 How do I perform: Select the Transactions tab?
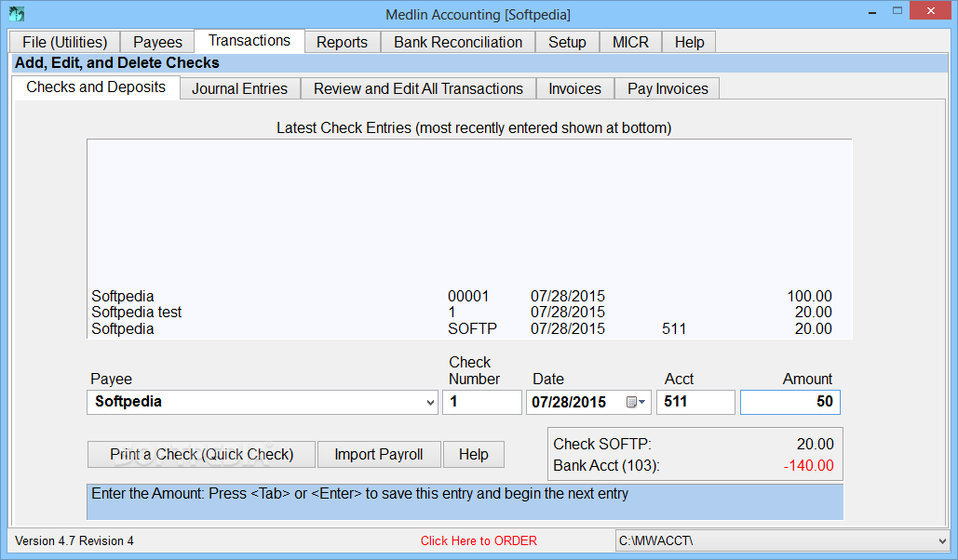pyautogui.click(x=250, y=40)
